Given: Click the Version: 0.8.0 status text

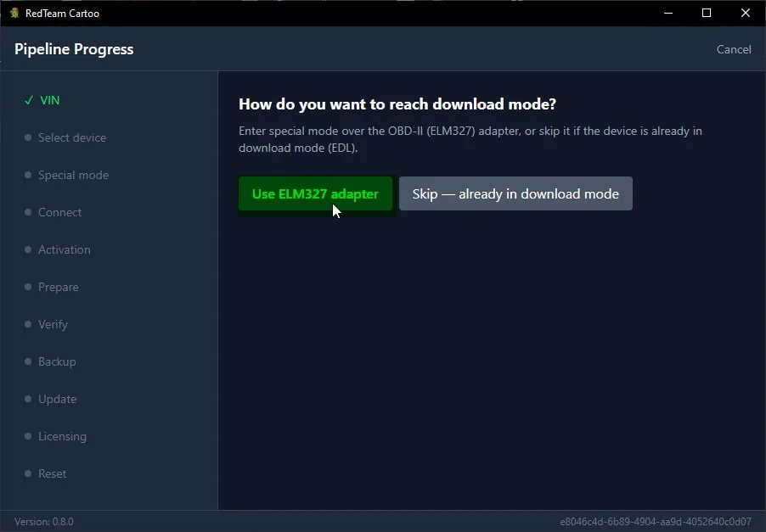Looking at the screenshot, I should [x=44, y=522].
